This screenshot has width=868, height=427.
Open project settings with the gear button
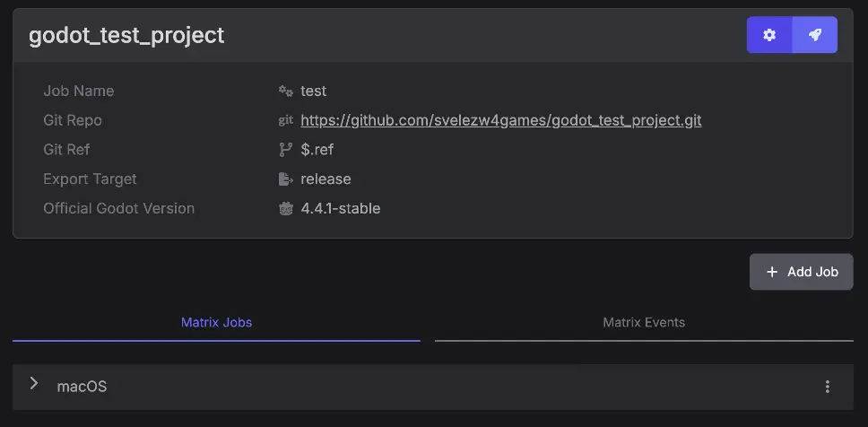click(769, 35)
